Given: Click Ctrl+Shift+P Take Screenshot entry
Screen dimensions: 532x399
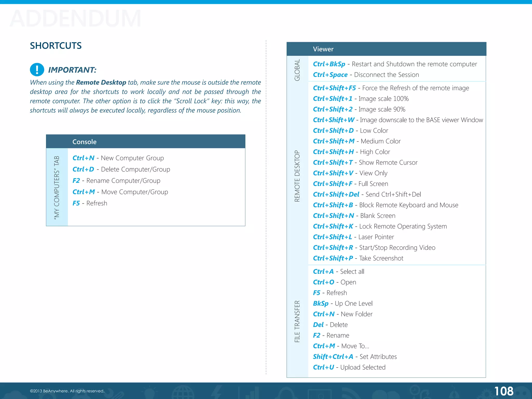Looking at the screenshot, I should coord(358,258).
